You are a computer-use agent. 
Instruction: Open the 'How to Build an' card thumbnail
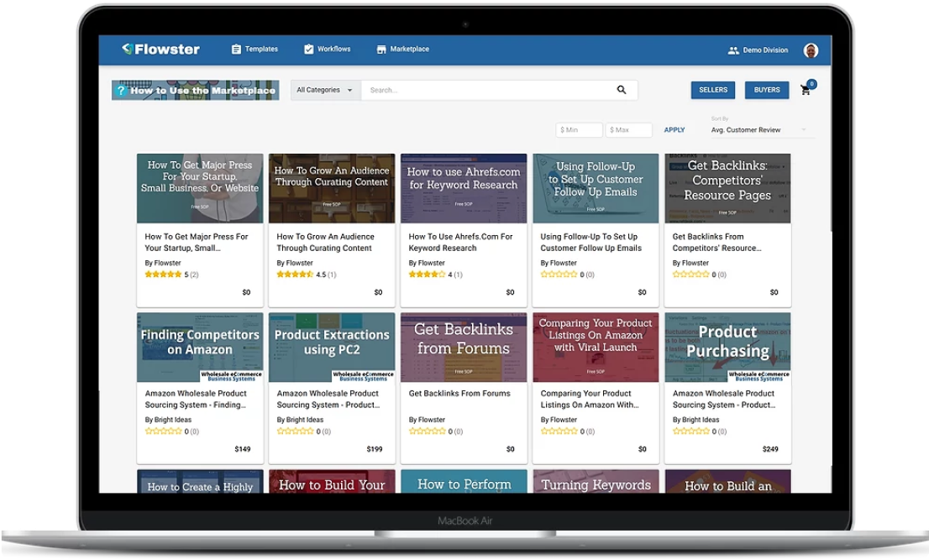(727, 481)
